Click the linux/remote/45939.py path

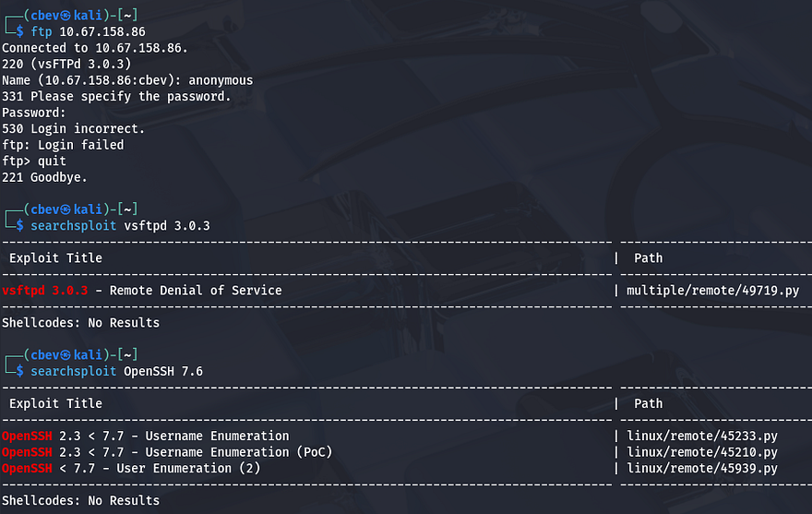pos(701,468)
